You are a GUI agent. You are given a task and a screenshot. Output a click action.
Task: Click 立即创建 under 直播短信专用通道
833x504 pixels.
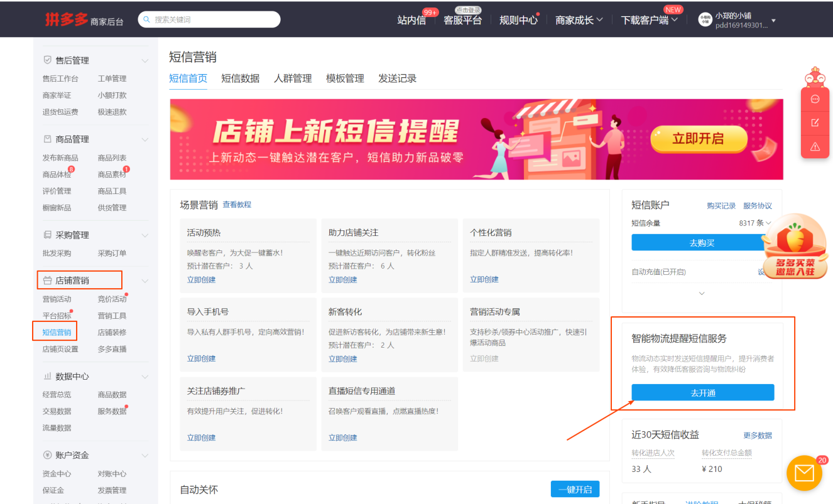343,438
